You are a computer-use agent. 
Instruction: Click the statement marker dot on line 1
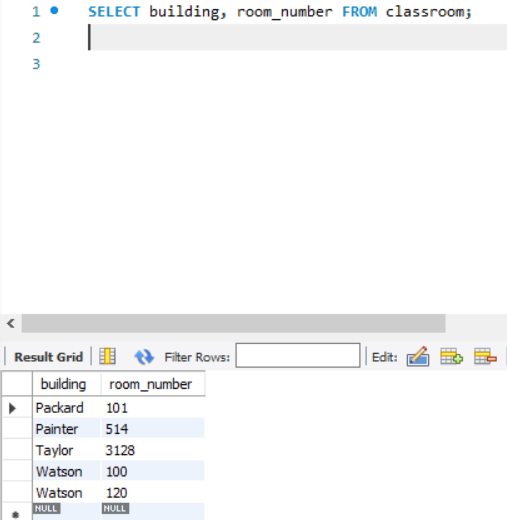tap(54, 11)
